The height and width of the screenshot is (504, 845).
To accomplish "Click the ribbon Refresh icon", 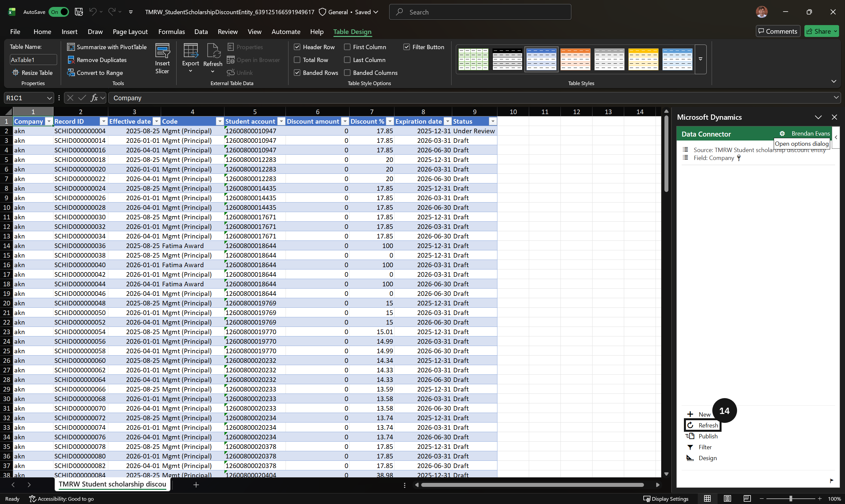I will point(213,51).
